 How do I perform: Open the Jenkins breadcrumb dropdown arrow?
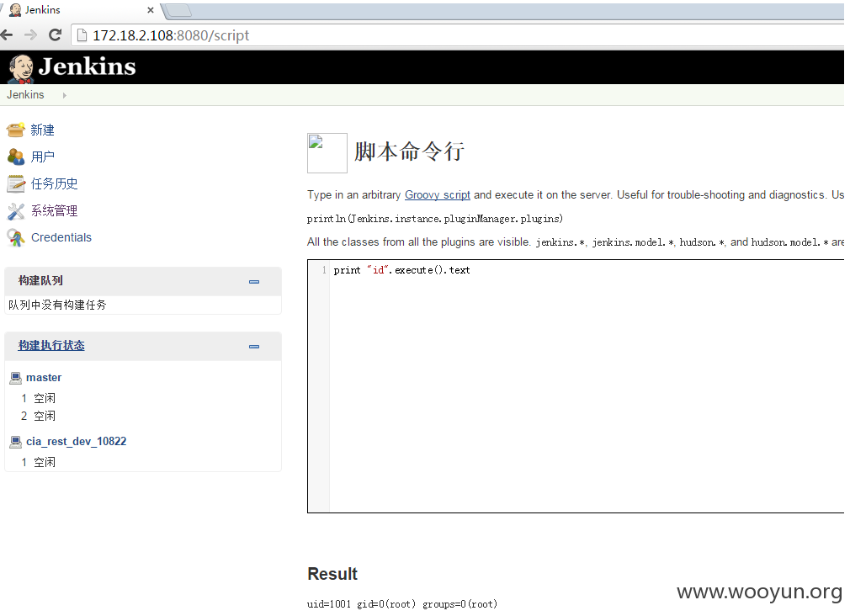[x=65, y=95]
